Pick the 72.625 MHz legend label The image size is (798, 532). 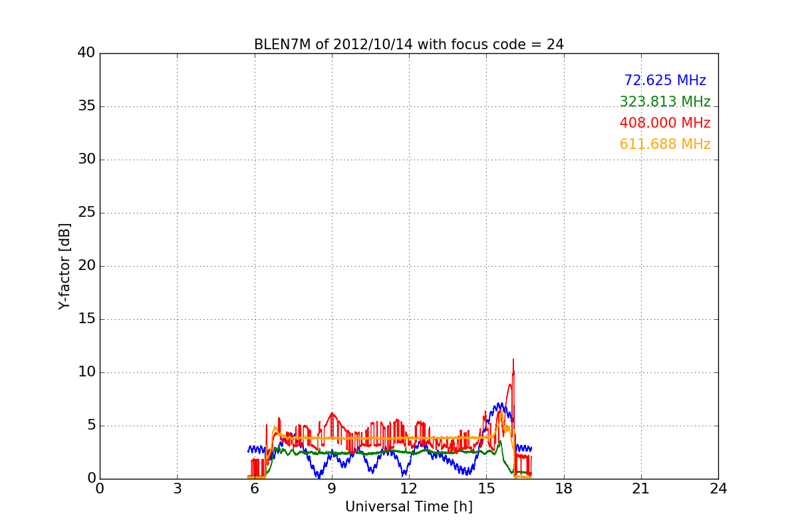[x=665, y=80]
